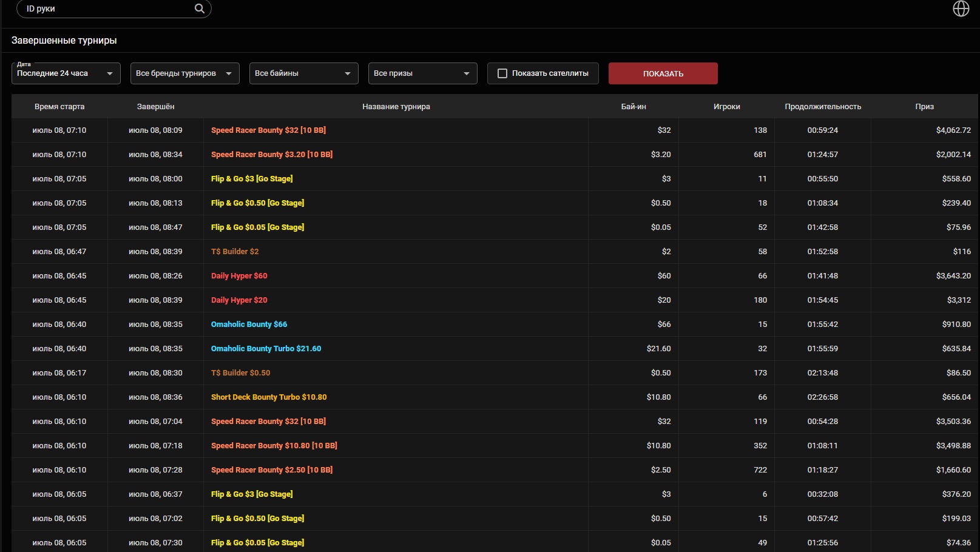Open Omaholic Bounty $66 tournament
This screenshot has width=980, height=552.
[249, 325]
